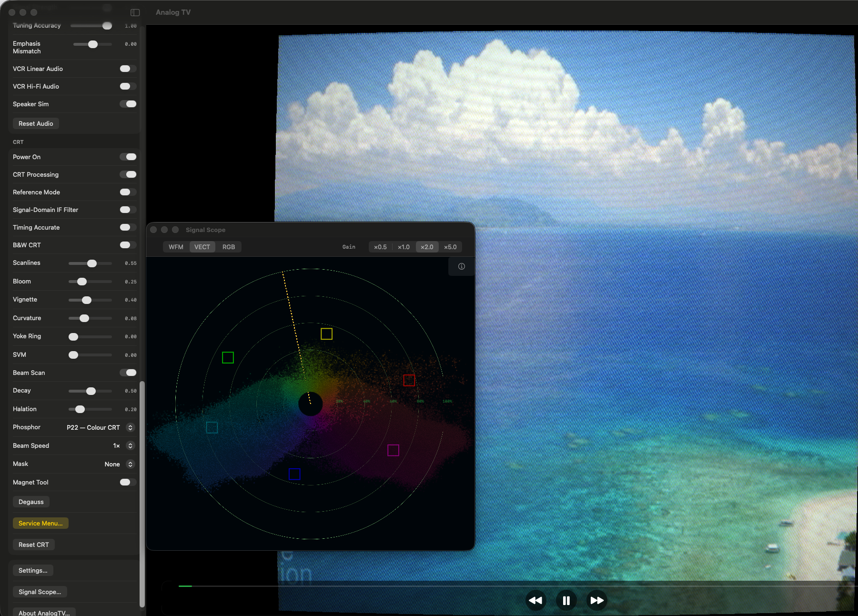Toggle the sidebar panel icon
The image size is (858, 616).
coord(135,12)
